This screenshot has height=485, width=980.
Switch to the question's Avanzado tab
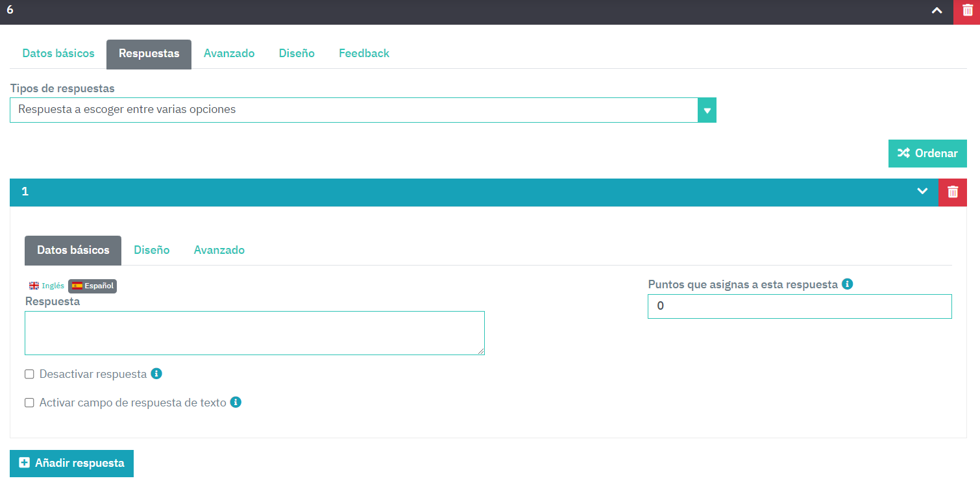pyautogui.click(x=229, y=54)
